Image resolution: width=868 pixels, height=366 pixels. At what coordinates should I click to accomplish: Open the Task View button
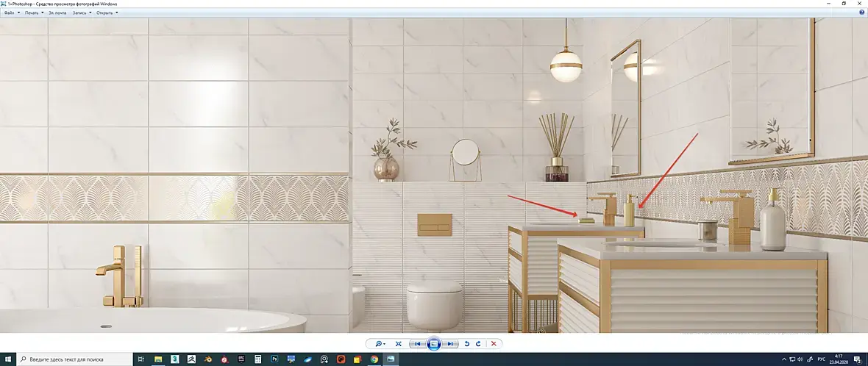pyautogui.click(x=141, y=359)
